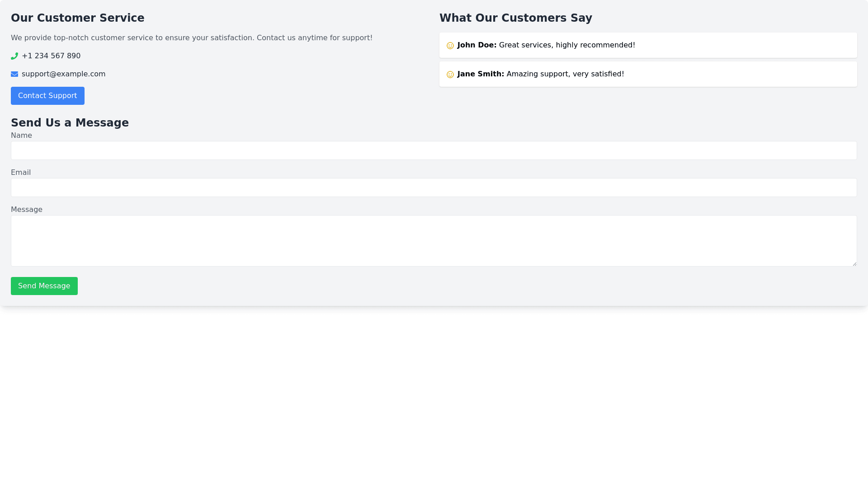868x488 pixels.
Task: Click the Email field label
Action: 21,173
